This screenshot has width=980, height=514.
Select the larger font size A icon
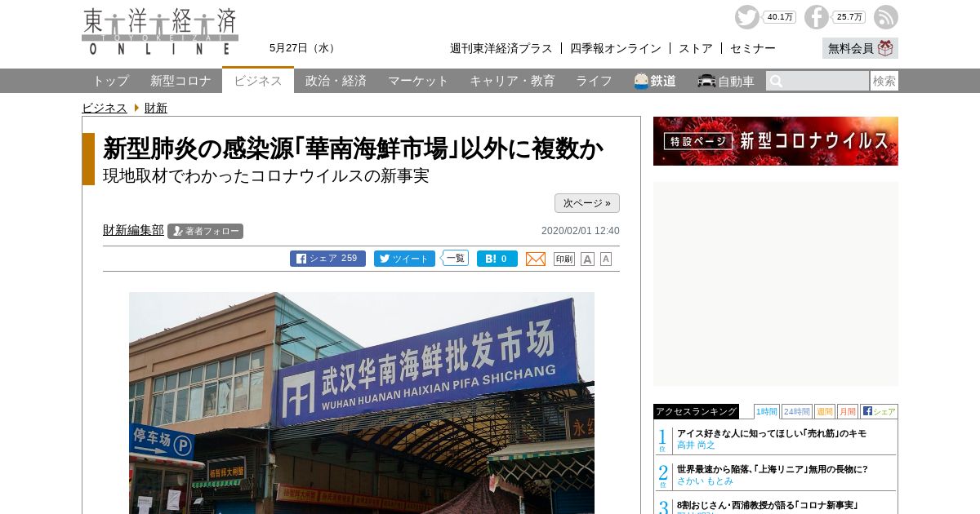[587, 259]
